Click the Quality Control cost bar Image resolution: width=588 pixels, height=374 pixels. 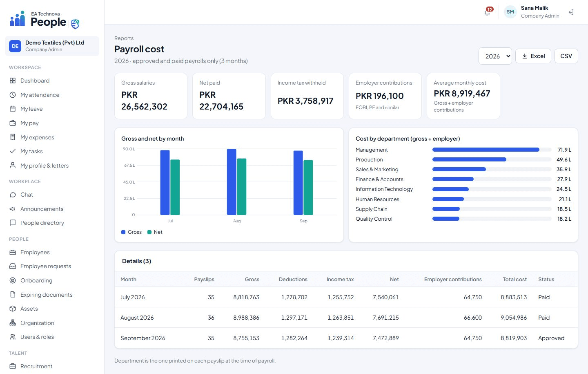[446, 219]
